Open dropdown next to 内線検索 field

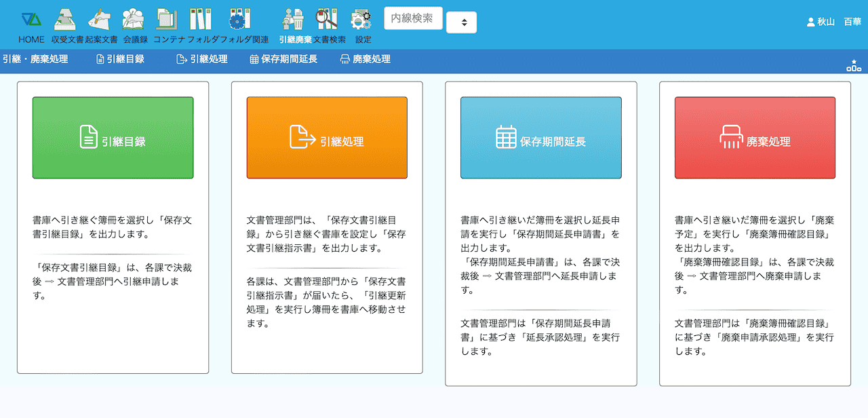[x=461, y=22]
